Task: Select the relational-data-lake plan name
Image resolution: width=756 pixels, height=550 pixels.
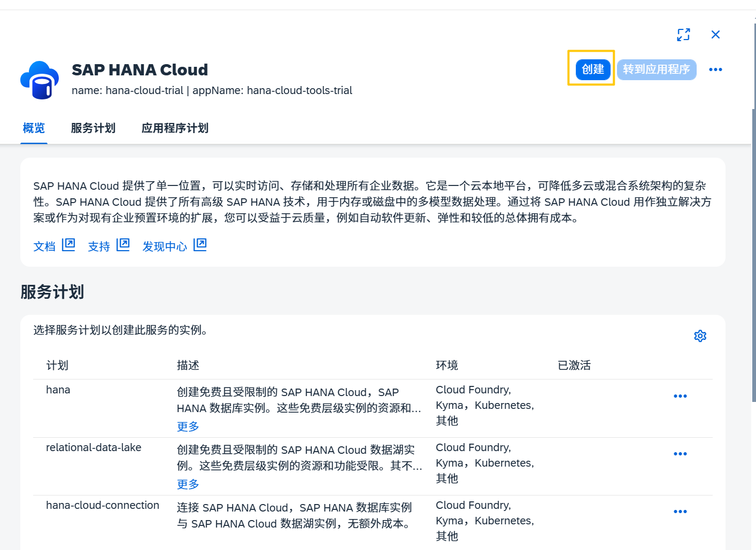Action: [x=94, y=447]
